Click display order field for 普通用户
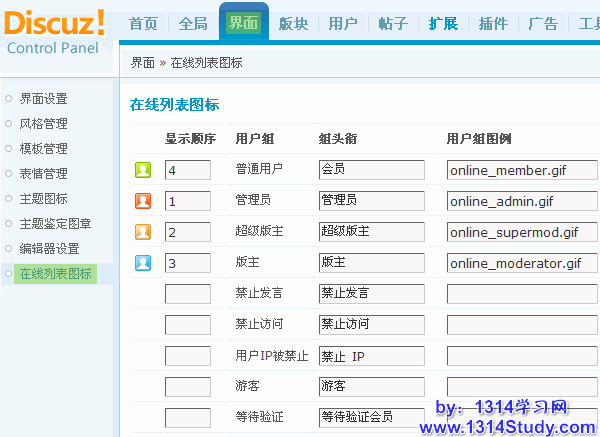 pos(187,170)
